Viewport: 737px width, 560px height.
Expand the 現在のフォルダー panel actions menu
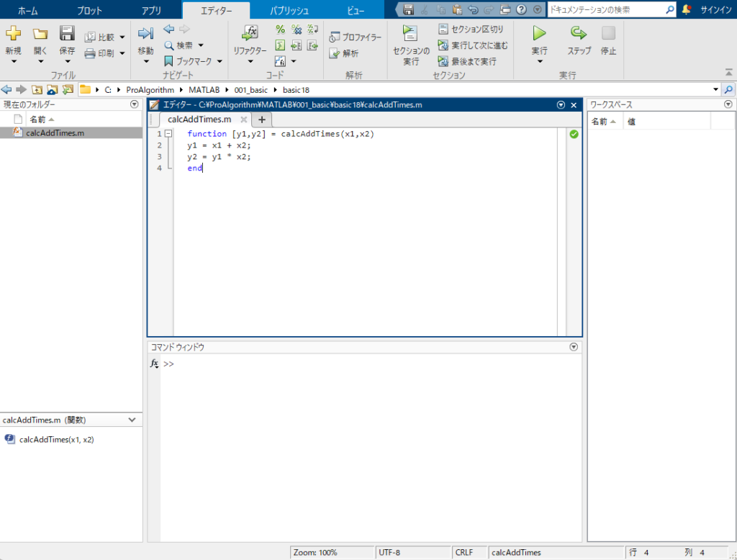[134, 105]
